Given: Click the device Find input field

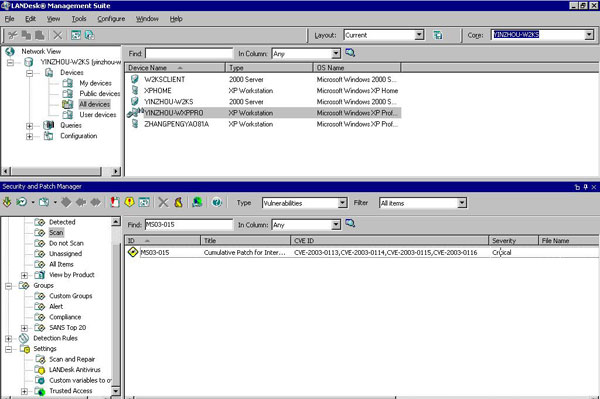Looking at the screenshot, I should (x=189, y=53).
